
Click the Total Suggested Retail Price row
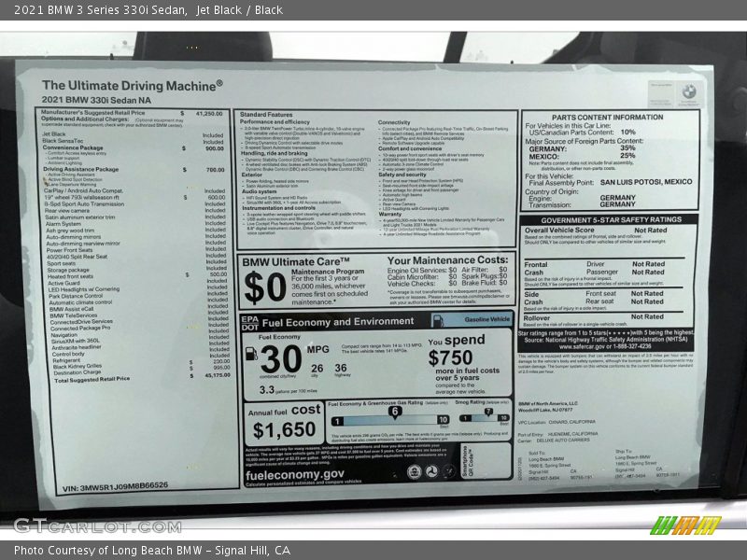(x=92, y=380)
